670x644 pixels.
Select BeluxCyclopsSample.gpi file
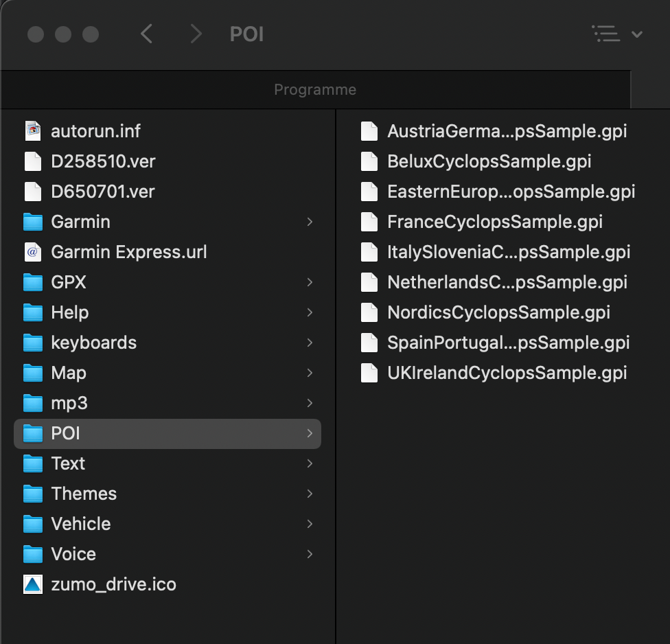pyautogui.click(x=489, y=161)
